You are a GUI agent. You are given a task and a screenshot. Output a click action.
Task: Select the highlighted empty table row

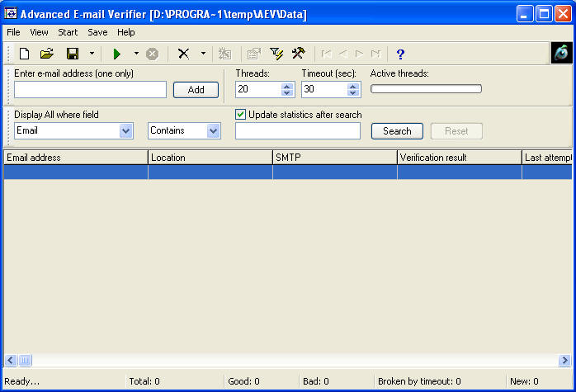click(288, 172)
